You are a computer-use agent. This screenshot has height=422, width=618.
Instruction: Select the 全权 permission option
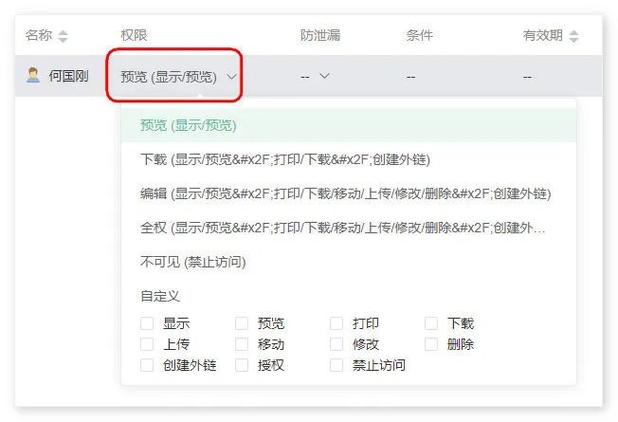point(348,227)
